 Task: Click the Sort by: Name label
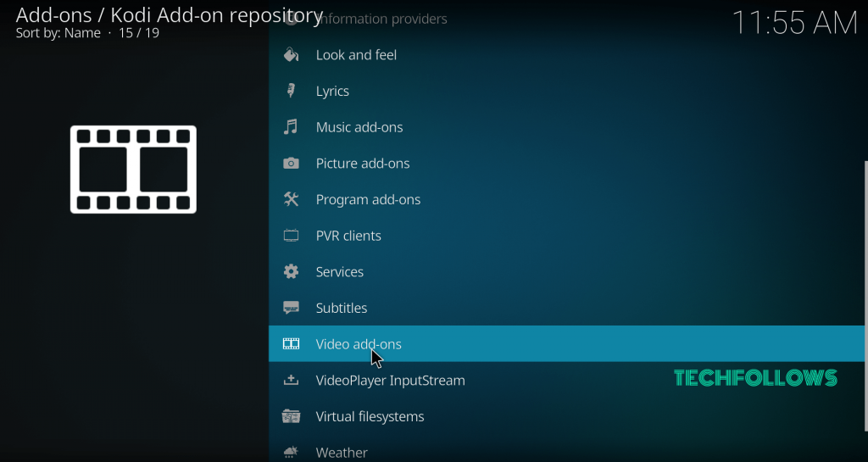pyautogui.click(x=58, y=33)
